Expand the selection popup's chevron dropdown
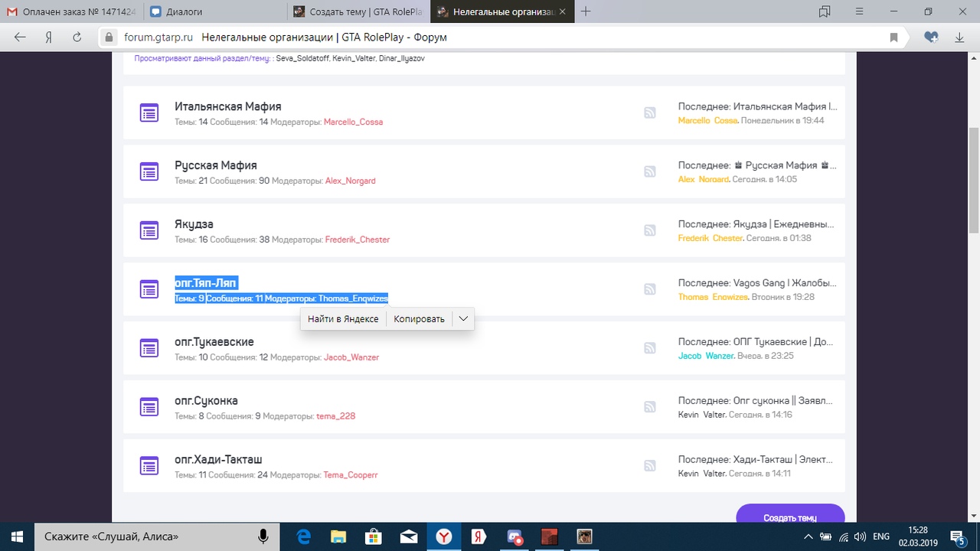Screen dimensions: 980x551 pos(463,319)
